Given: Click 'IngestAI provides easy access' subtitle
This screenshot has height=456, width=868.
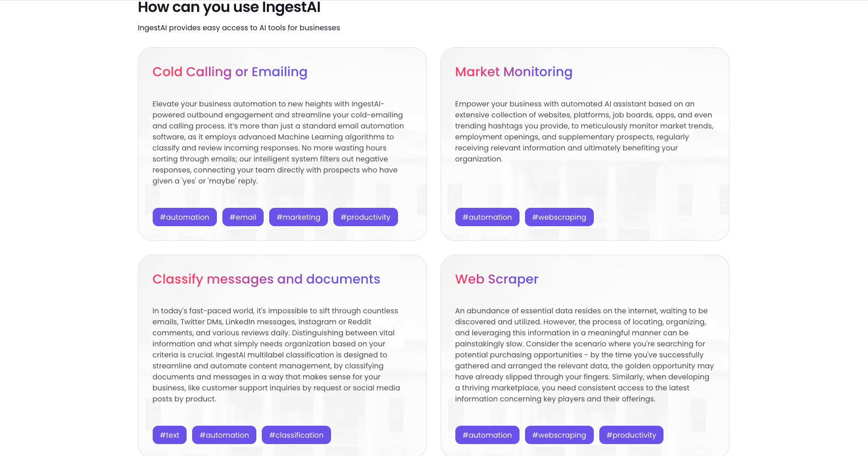Looking at the screenshot, I should [238, 28].
